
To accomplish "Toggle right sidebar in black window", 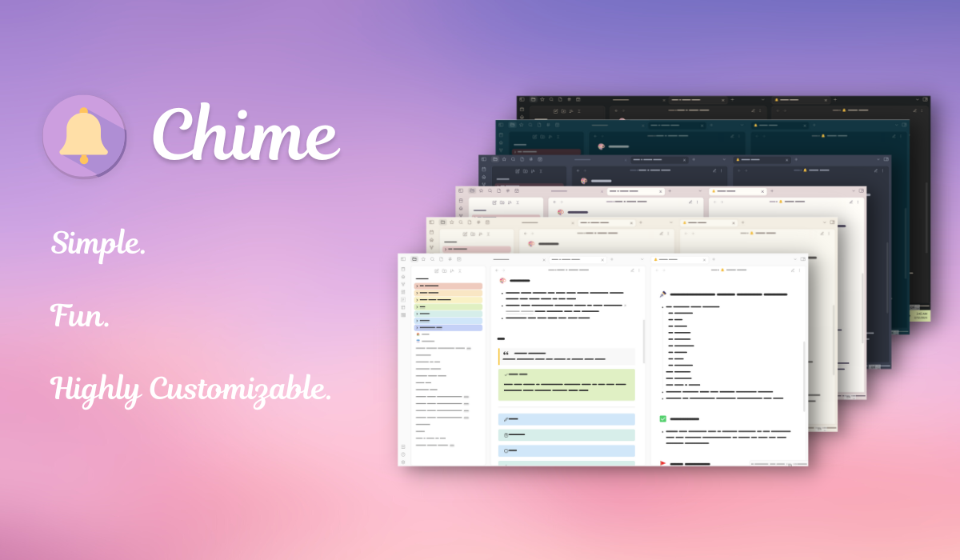I will (925, 99).
